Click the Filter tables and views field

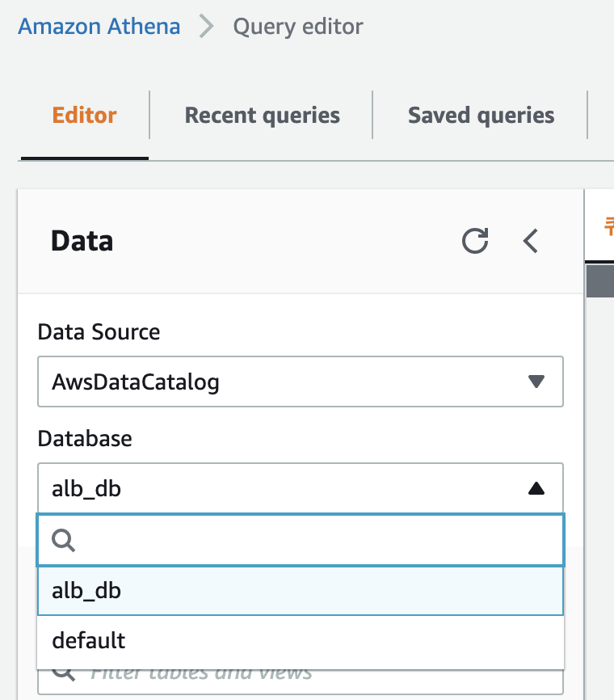pos(315,675)
